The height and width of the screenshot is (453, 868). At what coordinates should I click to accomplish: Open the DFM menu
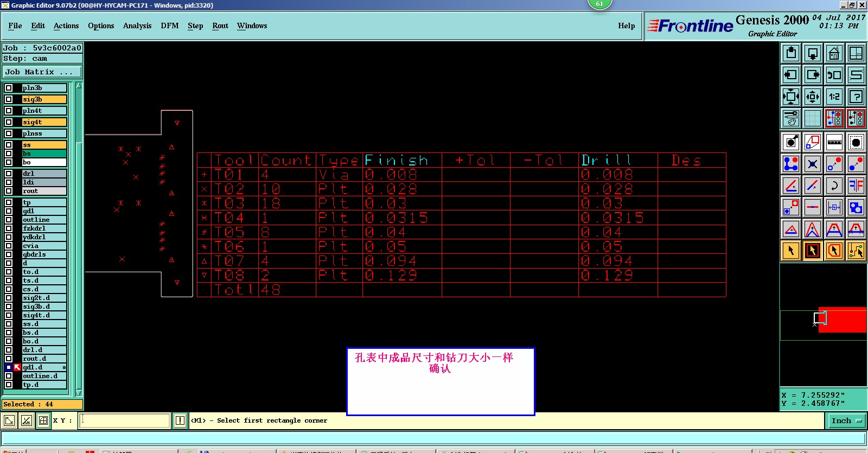[x=170, y=25]
